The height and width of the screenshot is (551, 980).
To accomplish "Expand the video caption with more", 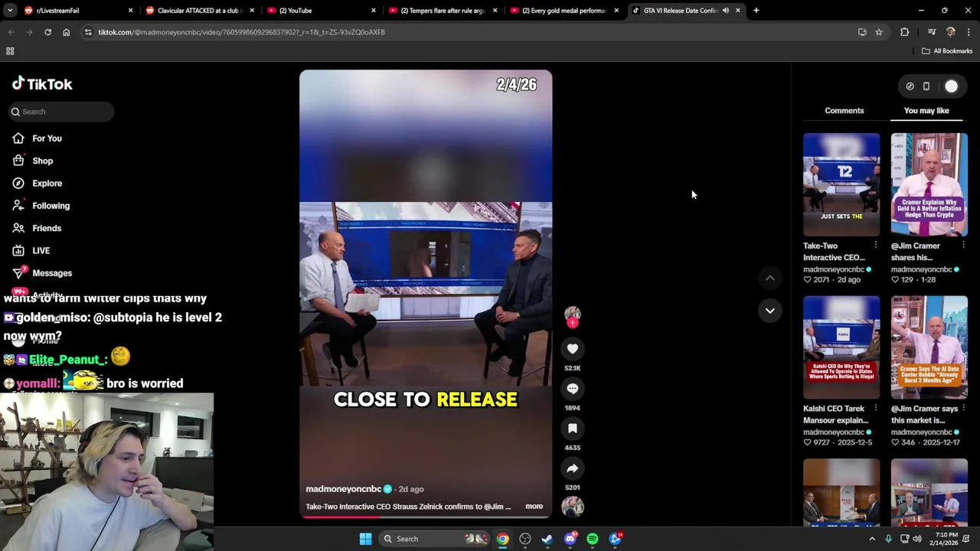I will tap(534, 507).
